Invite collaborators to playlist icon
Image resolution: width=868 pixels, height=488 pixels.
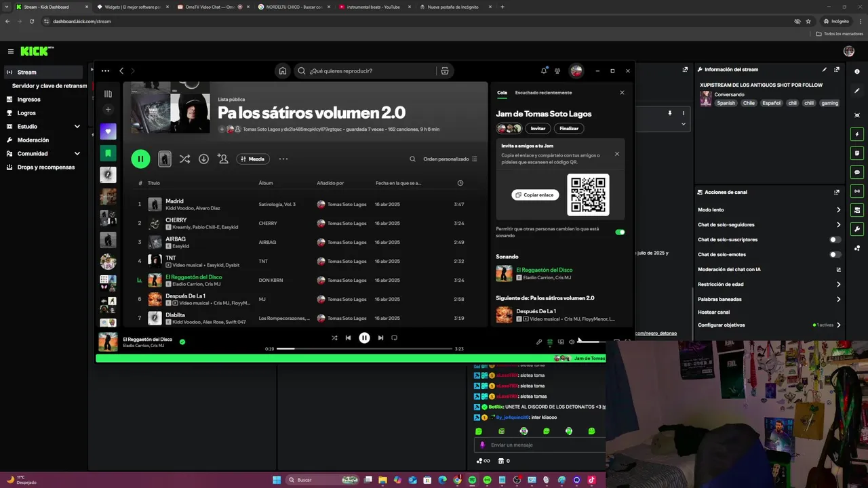point(223,159)
